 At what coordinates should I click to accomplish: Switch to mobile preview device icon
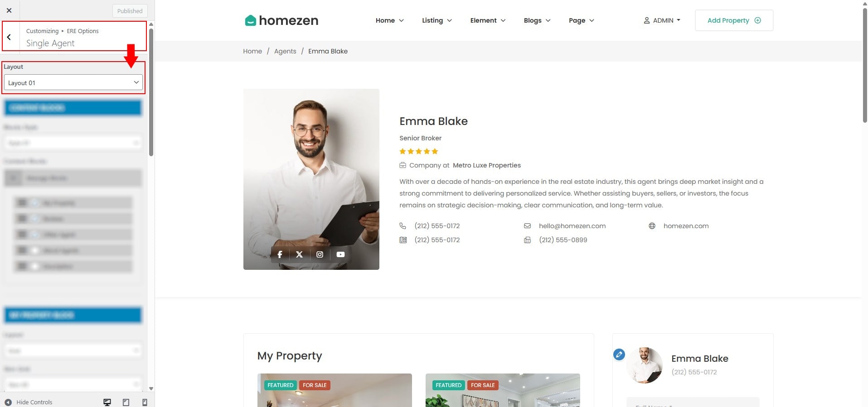pos(145,402)
